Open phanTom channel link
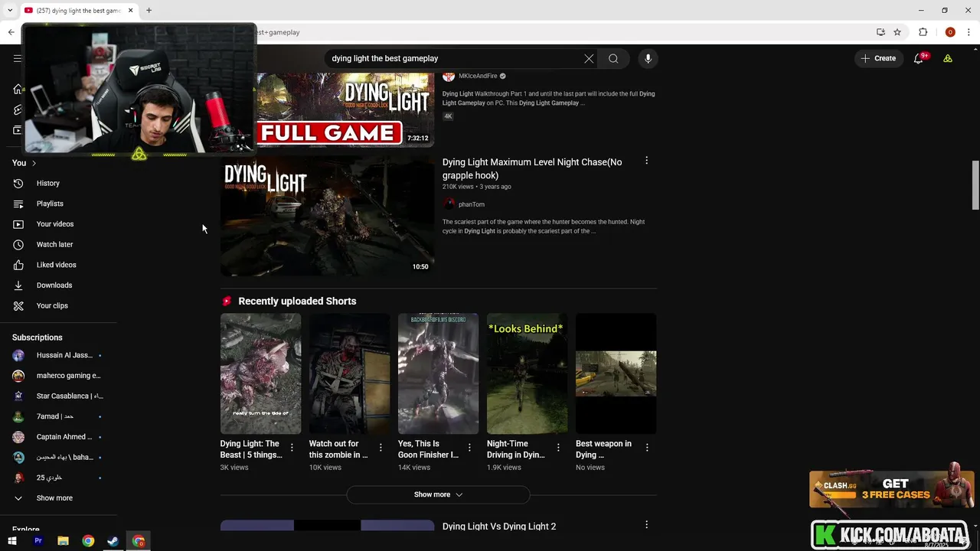The height and width of the screenshot is (551, 980). 471,204
